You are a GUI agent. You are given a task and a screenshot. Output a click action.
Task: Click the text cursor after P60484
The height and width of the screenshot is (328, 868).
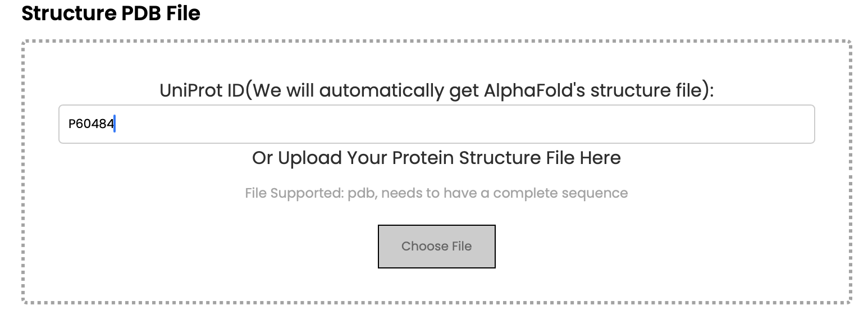click(x=115, y=124)
